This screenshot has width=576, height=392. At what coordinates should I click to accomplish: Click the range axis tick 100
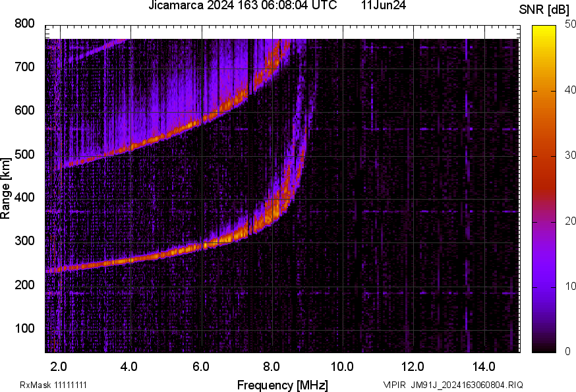tap(24, 328)
